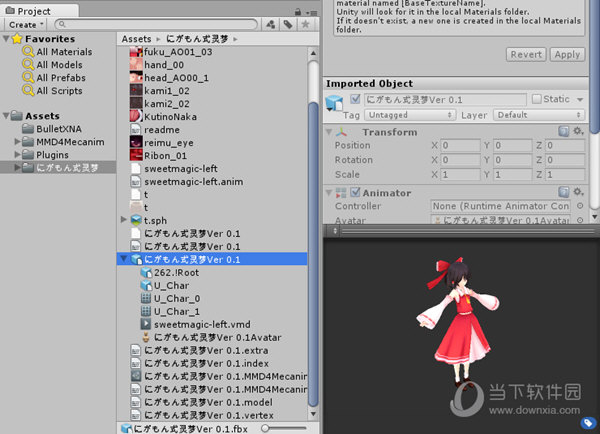Open the Animator component gear menu

tap(578, 192)
